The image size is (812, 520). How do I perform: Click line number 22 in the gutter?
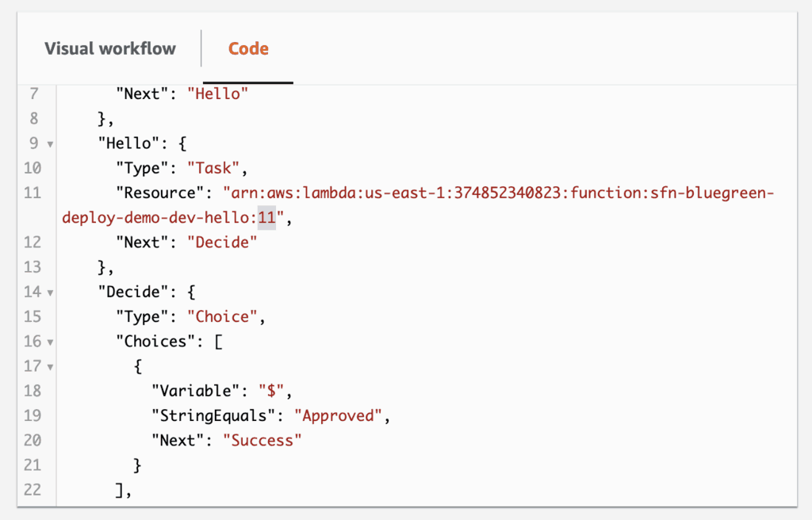33,489
